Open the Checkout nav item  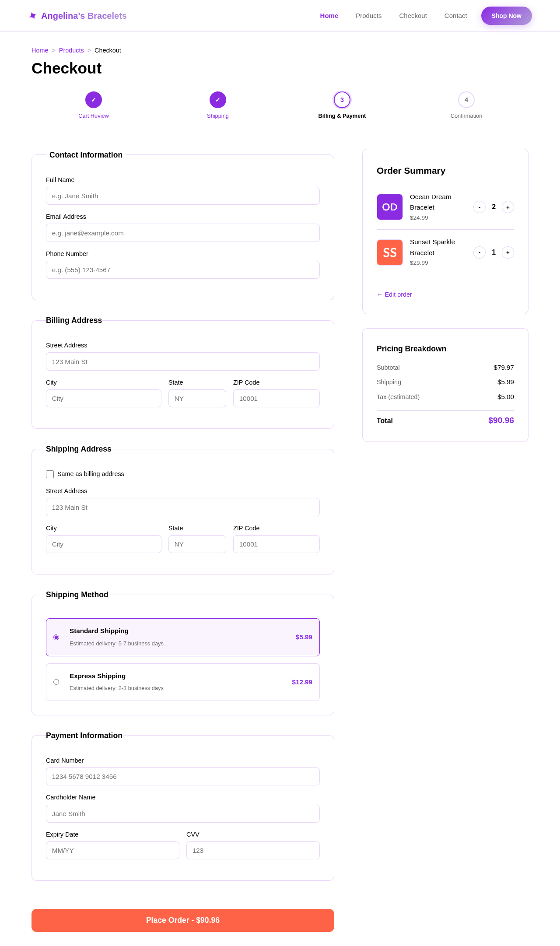(413, 16)
